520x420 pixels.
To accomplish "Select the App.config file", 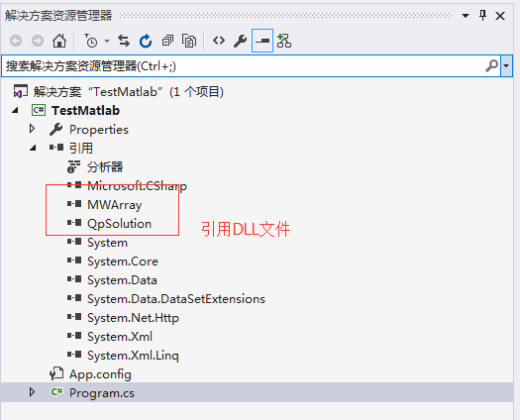I will point(100,374).
